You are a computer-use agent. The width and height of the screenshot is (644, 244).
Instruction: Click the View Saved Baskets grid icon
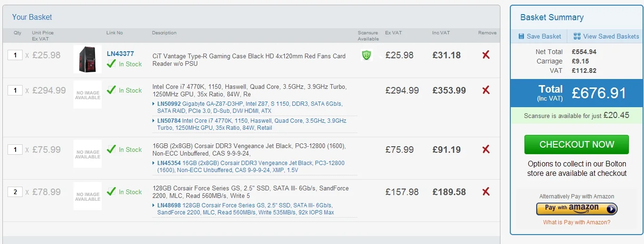[x=577, y=36]
